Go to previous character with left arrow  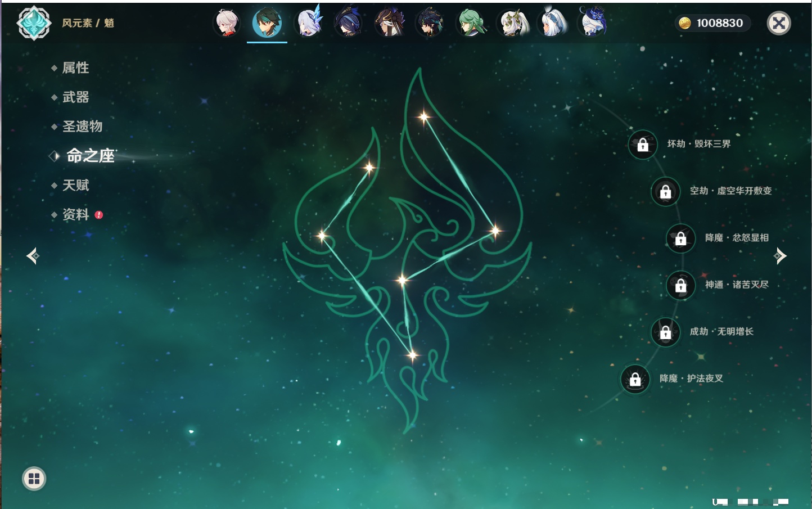pos(33,256)
